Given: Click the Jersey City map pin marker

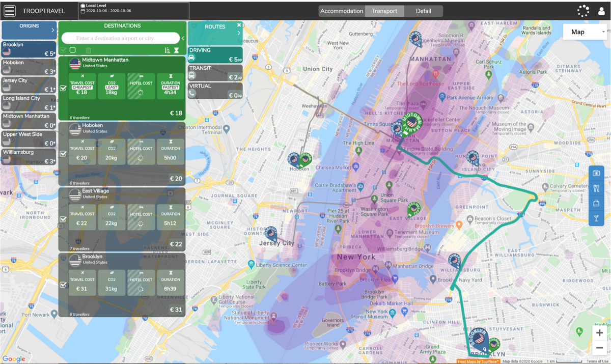Looking at the screenshot, I should point(271,234).
